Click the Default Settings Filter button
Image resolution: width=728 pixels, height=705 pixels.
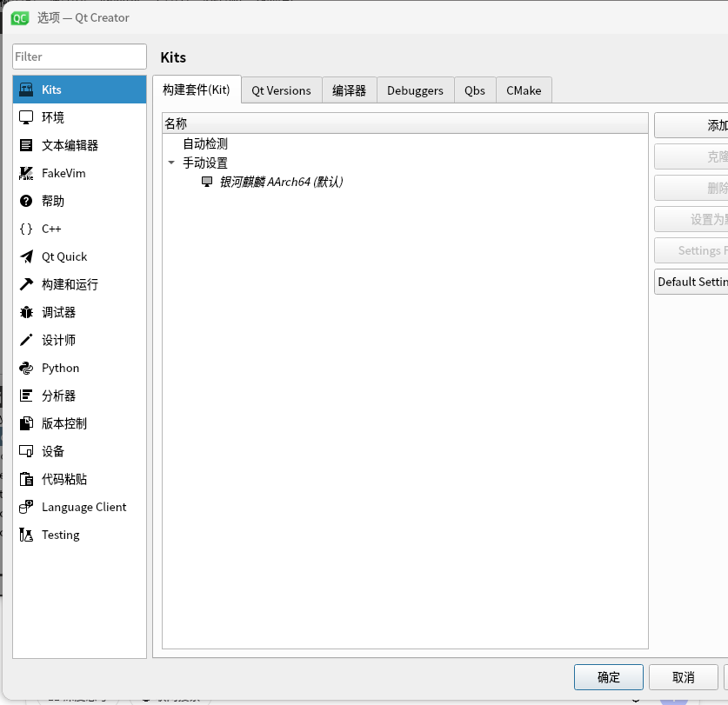[x=691, y=282]
